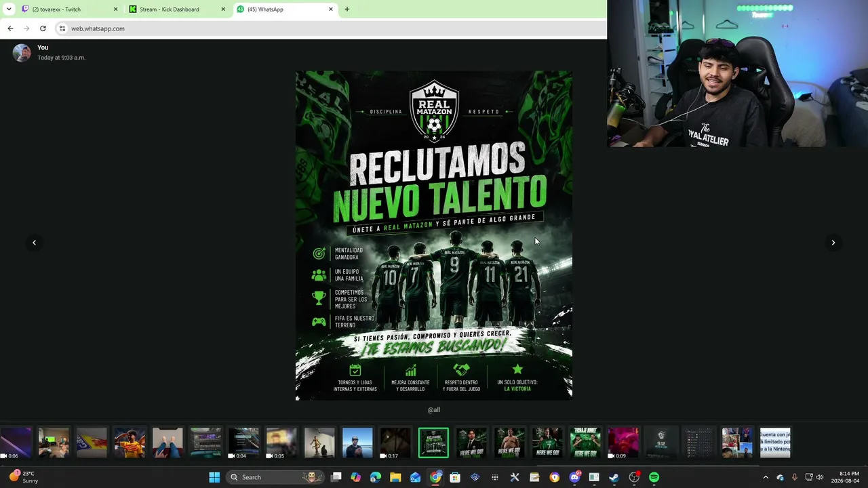The height and width of the screenshot is (488, 868).
Task: Expand the system tray hidden icons chevron
Action: click(766, 477)
